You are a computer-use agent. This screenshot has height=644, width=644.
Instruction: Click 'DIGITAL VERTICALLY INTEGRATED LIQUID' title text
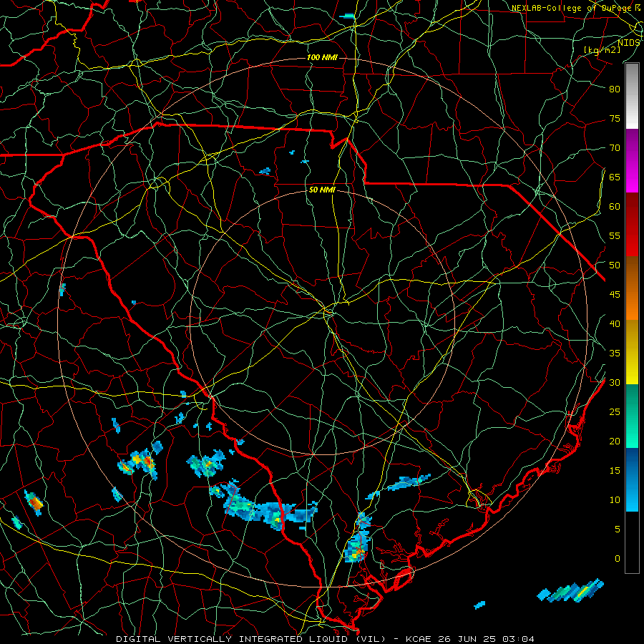coord(234,639)
